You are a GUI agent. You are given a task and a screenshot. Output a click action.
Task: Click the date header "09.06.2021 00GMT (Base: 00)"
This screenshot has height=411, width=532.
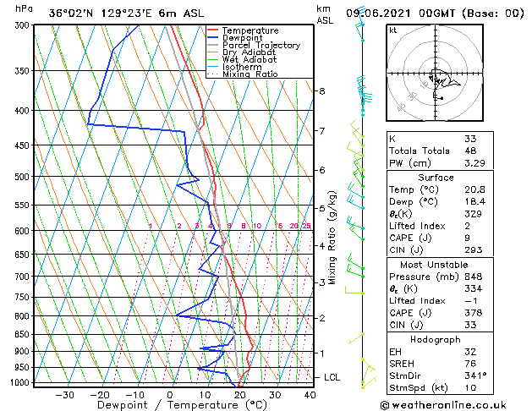tap(435, 14)
